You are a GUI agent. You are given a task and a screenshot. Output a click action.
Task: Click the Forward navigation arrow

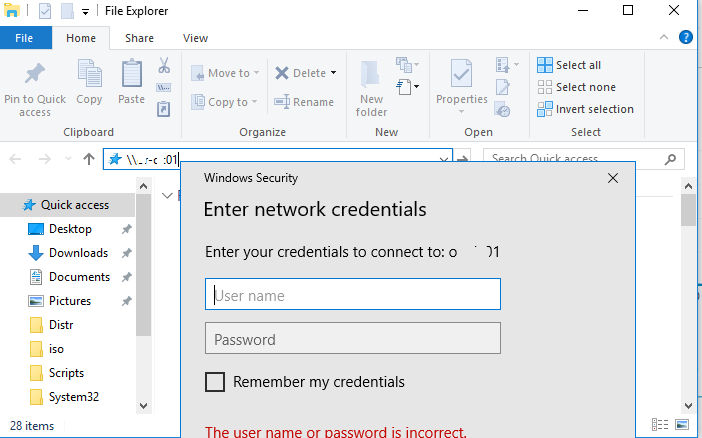pos(44,159)
